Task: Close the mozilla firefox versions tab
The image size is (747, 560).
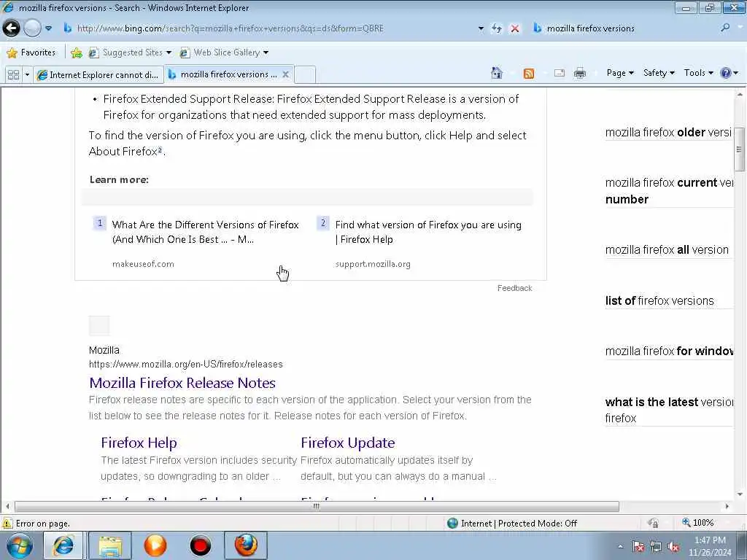Action: [285, 74]
